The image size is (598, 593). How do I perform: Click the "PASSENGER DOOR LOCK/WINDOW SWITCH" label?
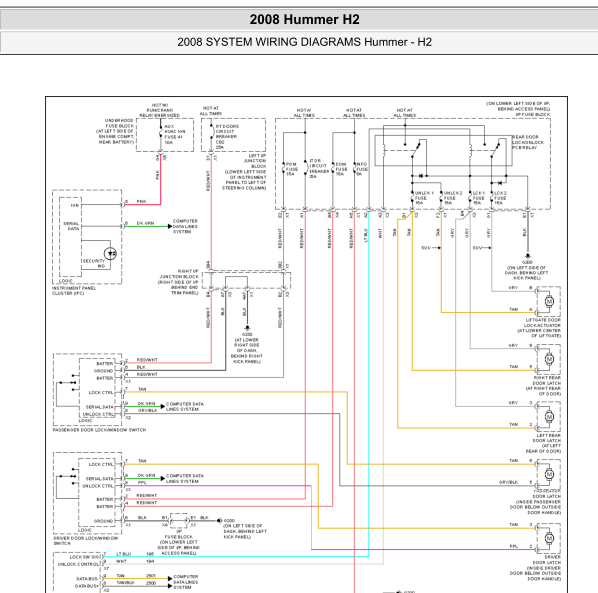[x=99, y=430]
